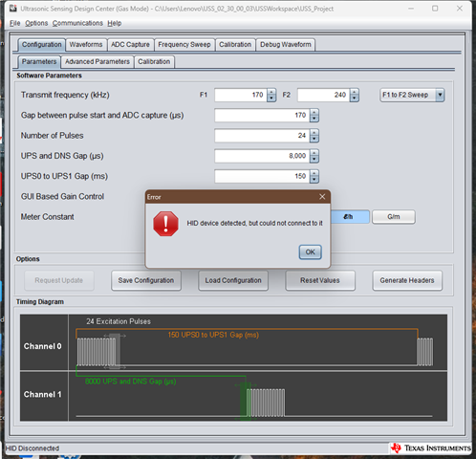Click the F2 transmit frequency field

click(323, 95)
